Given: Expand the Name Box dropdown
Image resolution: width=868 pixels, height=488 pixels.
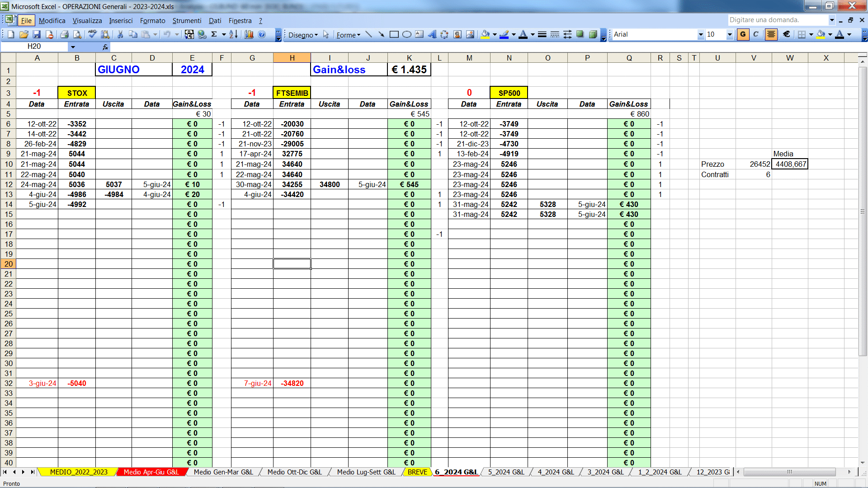Looking at the screenshot, I should pyautogui.click(x=73, y=47).
